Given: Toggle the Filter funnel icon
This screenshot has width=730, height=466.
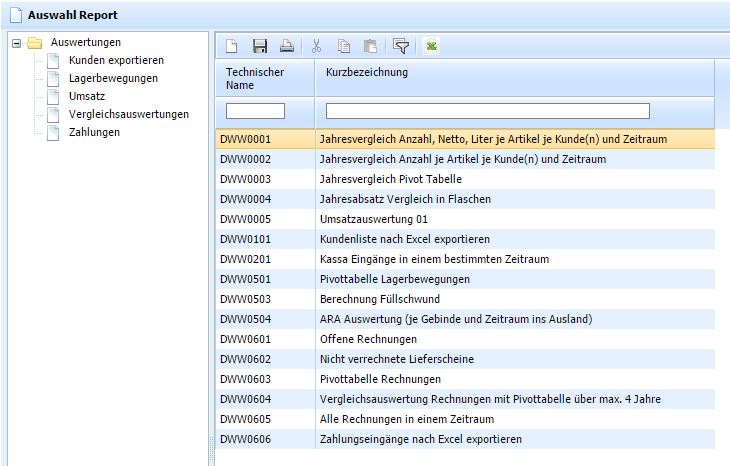Looking at the screenshot, I should (401, 46).
